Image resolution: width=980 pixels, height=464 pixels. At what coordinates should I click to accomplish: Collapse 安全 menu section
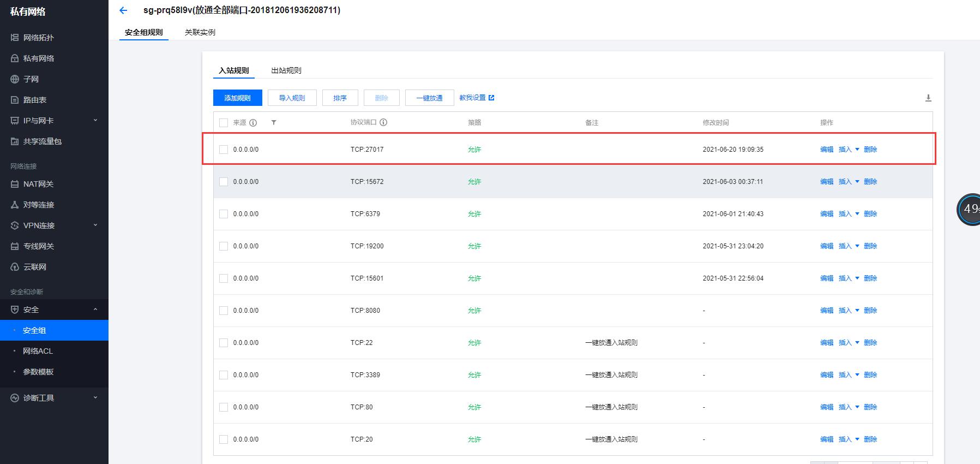click(x=95, y=310)
